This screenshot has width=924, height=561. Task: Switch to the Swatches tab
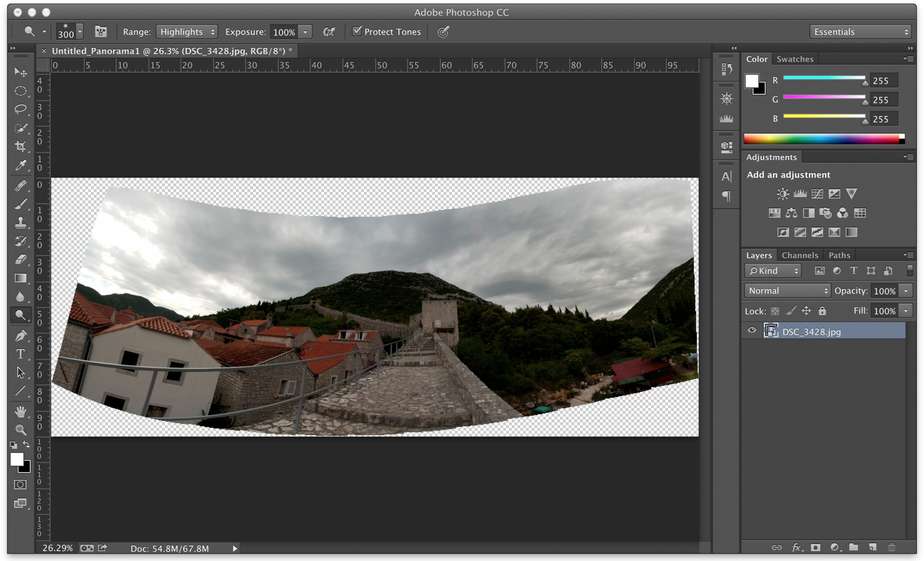795,59
